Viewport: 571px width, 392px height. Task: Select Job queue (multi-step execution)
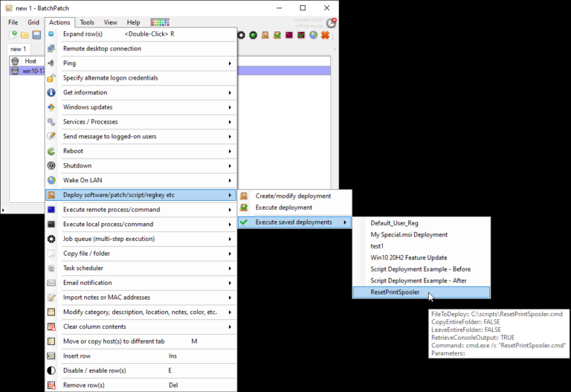click(141, 239)
